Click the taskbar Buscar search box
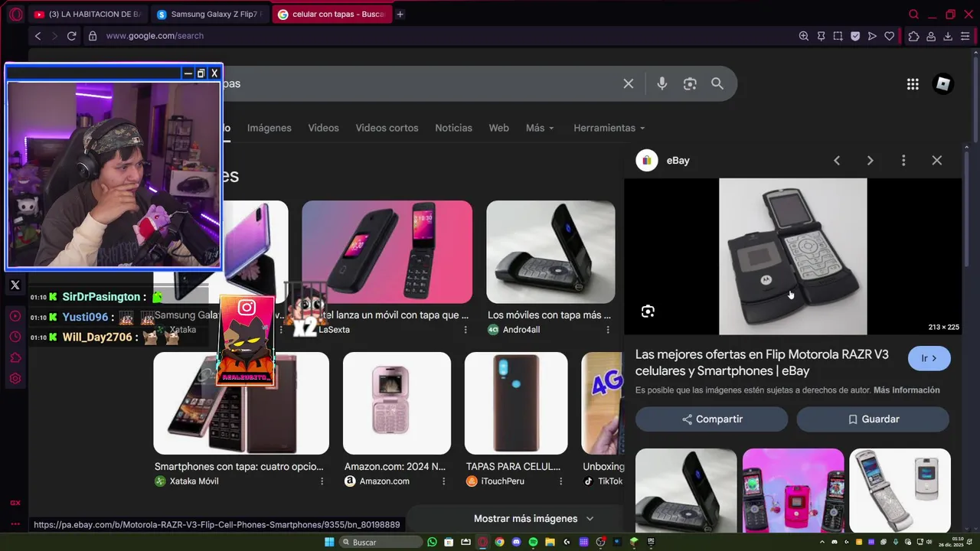 pyautogui.click(x=382, y=542)
